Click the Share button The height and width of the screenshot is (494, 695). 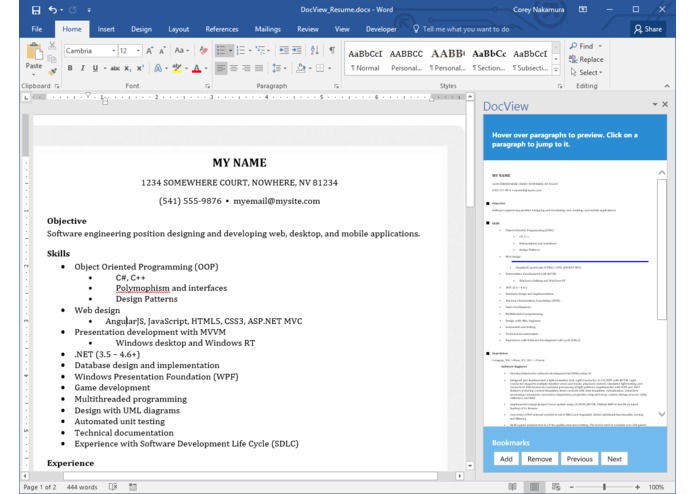point(648,29)
